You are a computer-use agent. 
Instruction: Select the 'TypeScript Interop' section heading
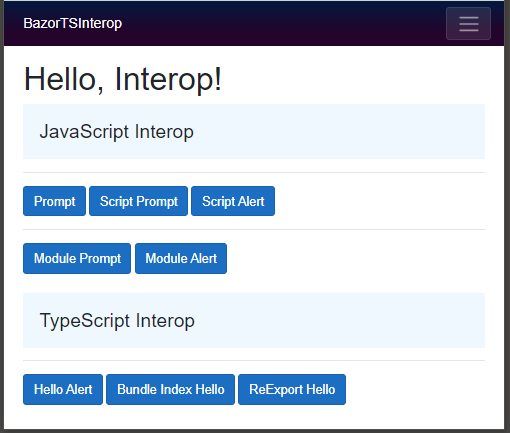(x=117, y=321)
